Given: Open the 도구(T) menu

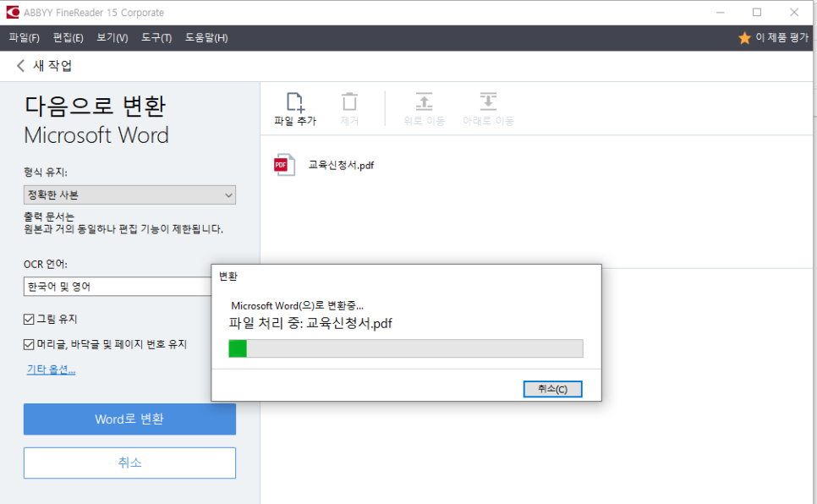Looking at the screenshot, I should [x=156, y=37].
